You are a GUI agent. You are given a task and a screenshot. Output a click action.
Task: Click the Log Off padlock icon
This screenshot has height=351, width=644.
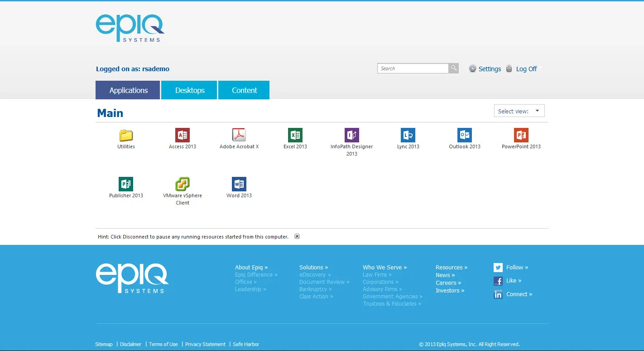[x=509, y=68]
